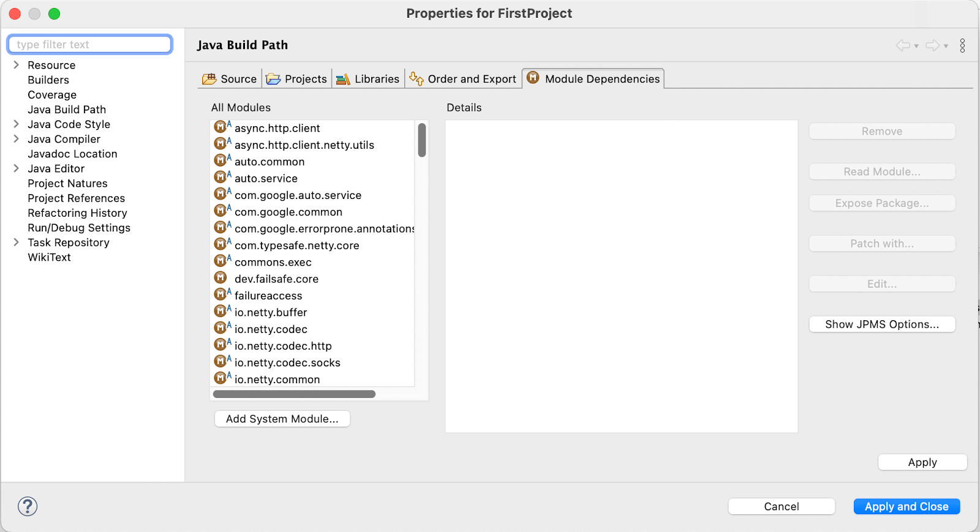
Task: Open the three-dot view menu
Action: pyautogui.click(x=962, y=45)
